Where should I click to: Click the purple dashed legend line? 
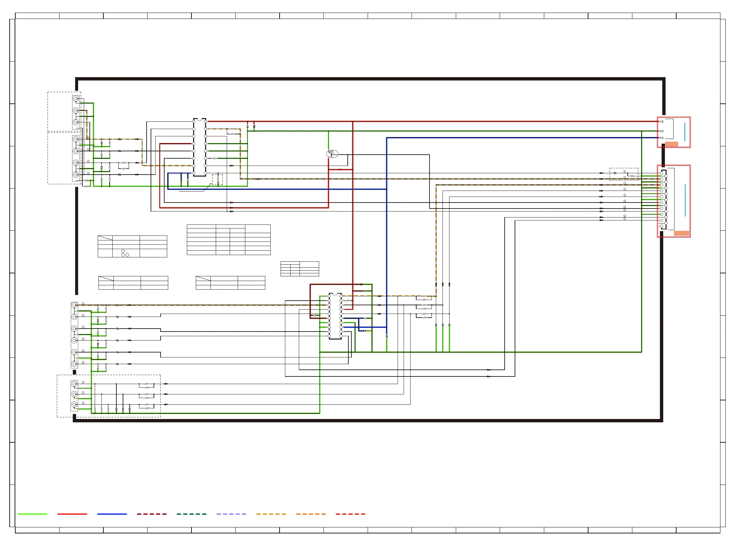click(231, 514)
